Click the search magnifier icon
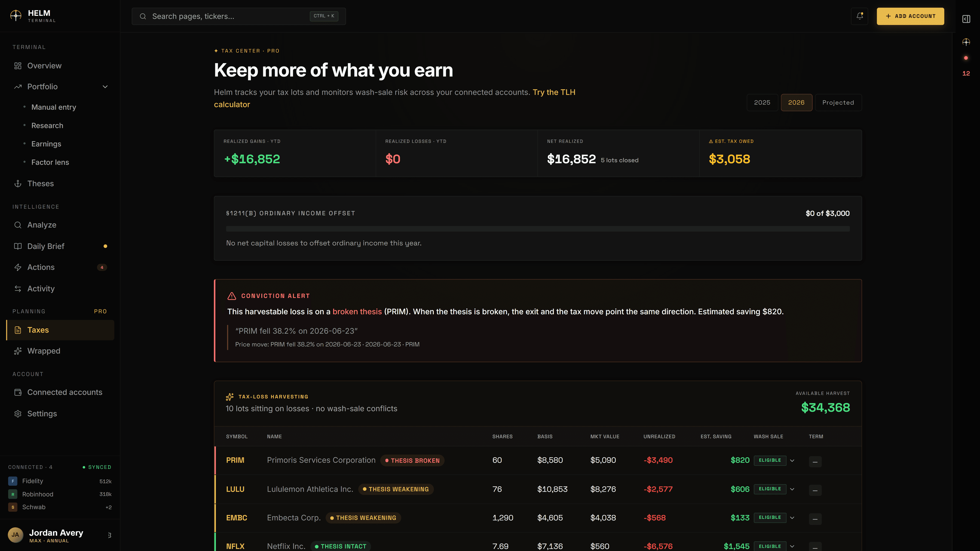980x551 pixels. click(143, 16)
